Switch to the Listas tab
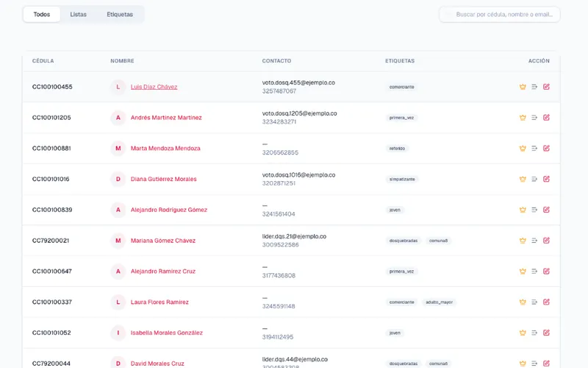This screenshot has height=368, width=588. click(79, 14)
